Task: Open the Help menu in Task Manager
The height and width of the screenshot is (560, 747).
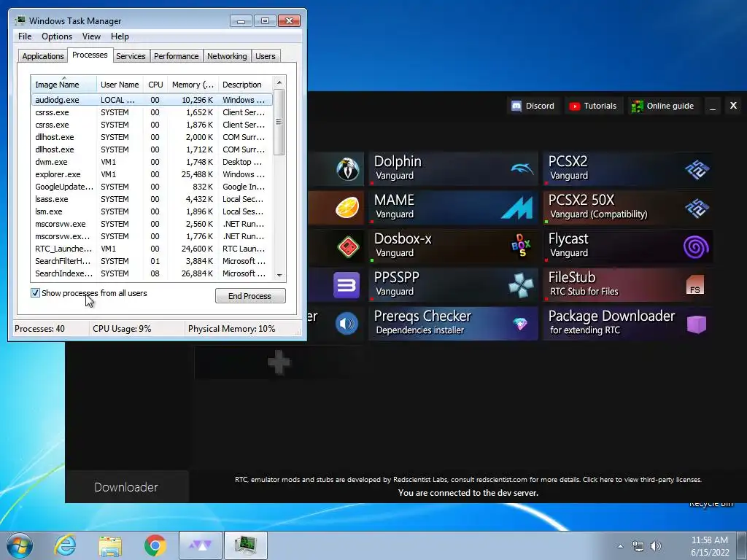Action: click(x=120, y=36)
